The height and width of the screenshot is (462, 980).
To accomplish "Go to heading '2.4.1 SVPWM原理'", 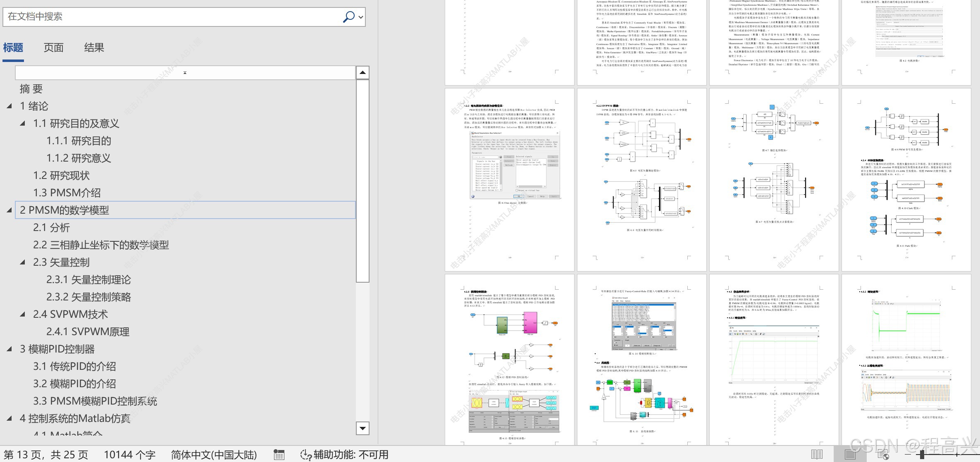I will click(x=88, y=332).
